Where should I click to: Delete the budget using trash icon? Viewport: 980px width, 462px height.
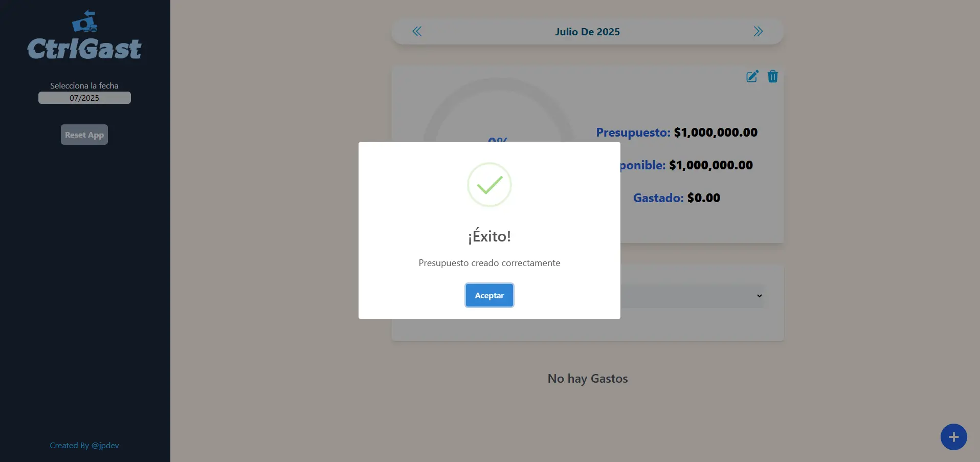[772, 77]
